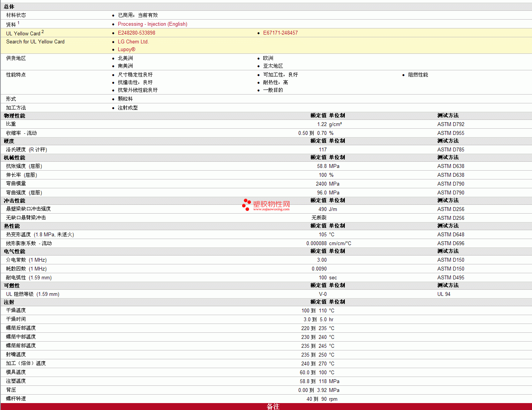Click the Rockwell hardness value "117"
The height and width of the screenshot is (410, 532).
pyautogui.click(x=323, y=150)
